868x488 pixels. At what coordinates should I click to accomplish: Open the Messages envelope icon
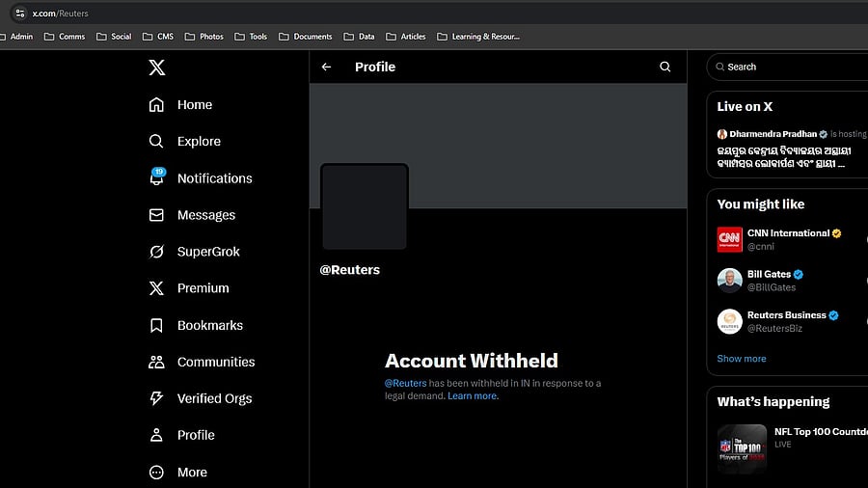(x=156, y=215)
